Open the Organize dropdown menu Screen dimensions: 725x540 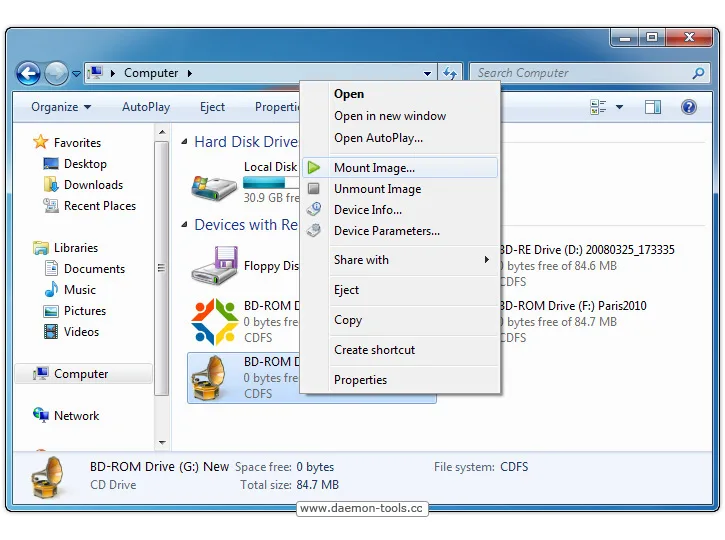[x=61, y=107]
